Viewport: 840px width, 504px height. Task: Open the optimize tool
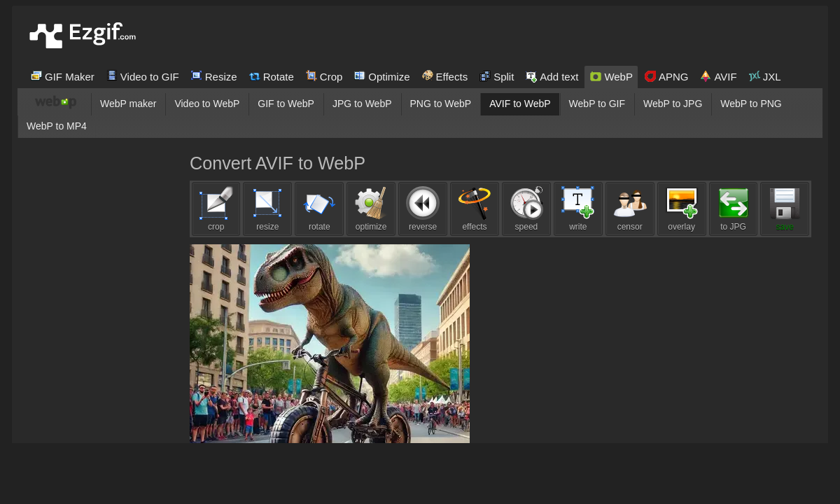pyautogui.click(x=371, y=209)
